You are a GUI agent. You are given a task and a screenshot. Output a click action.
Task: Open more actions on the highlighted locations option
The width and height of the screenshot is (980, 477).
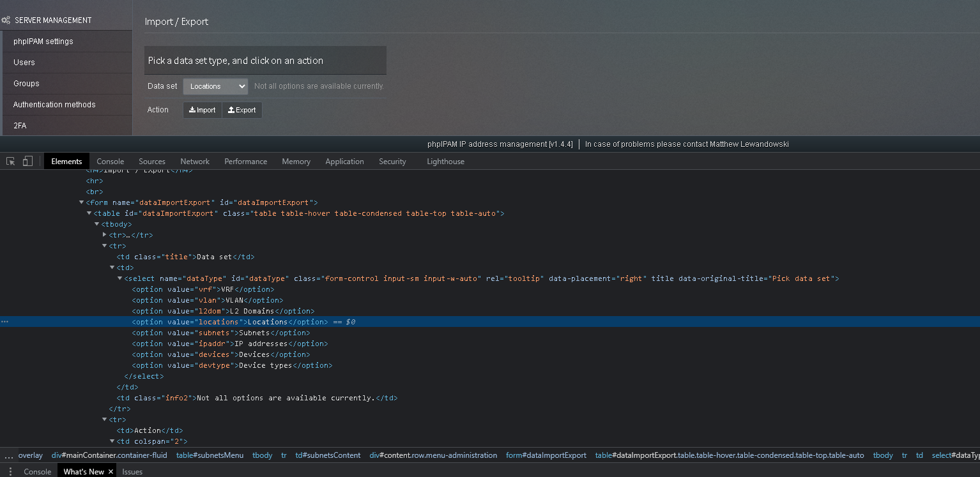click(5, 322)
